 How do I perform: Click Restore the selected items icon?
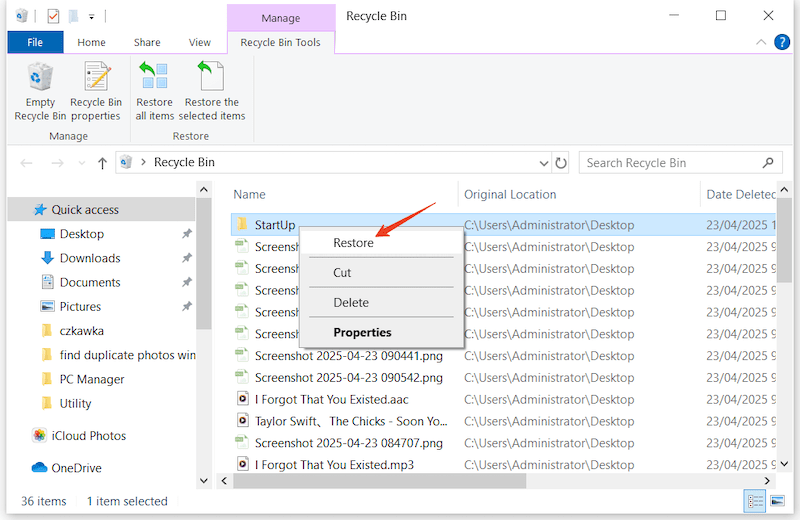click(x=211, y=90)
